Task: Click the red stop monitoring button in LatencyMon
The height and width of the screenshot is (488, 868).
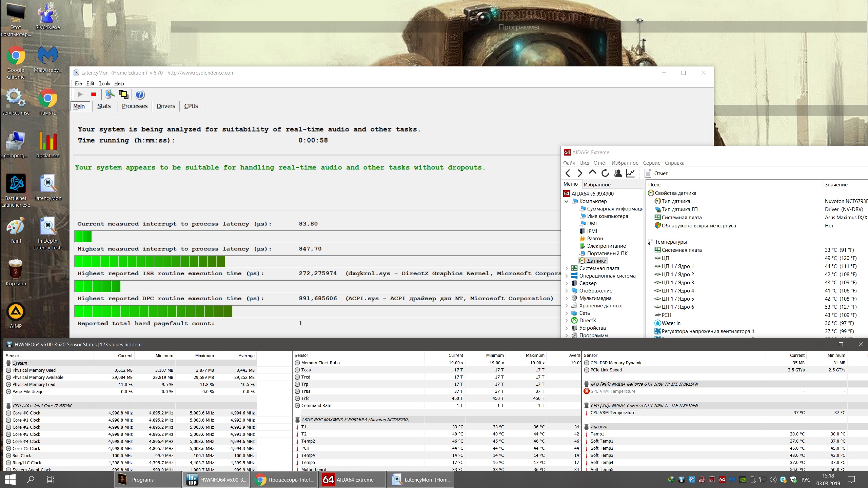Action: [94, 95]
